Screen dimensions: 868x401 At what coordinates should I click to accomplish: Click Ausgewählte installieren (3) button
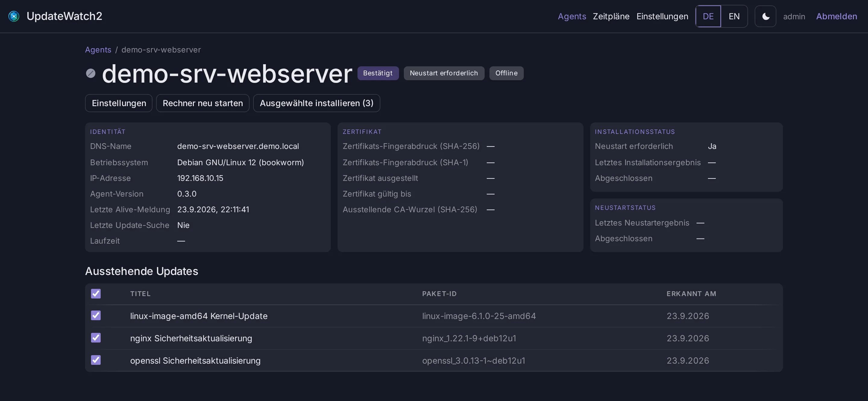coord(316,103)
